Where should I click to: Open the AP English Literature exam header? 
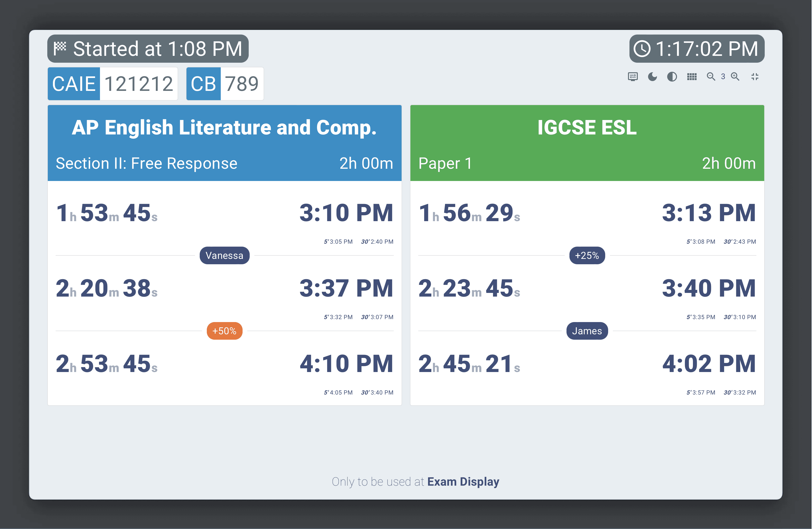click(x=224, y=143)
